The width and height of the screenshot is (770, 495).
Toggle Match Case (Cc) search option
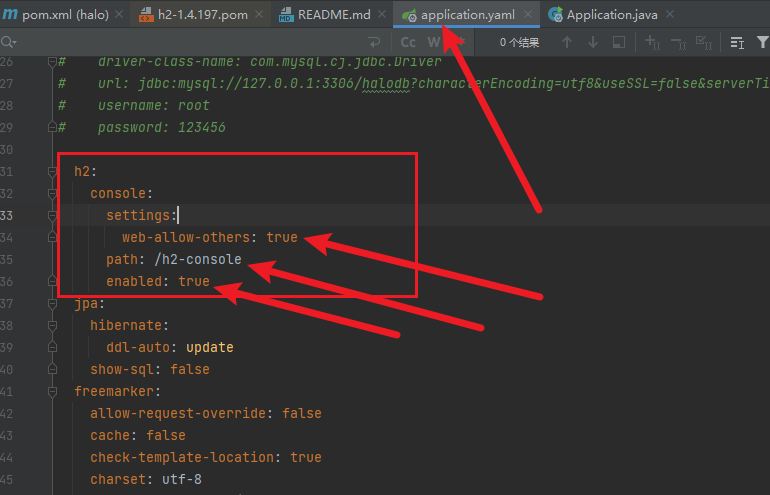pos(408,42)
